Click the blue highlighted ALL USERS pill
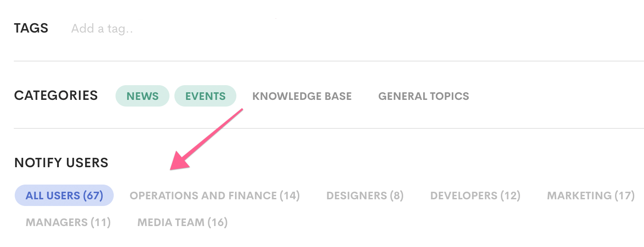The width and height of the screenshot is (644, 247). point(64,195)
